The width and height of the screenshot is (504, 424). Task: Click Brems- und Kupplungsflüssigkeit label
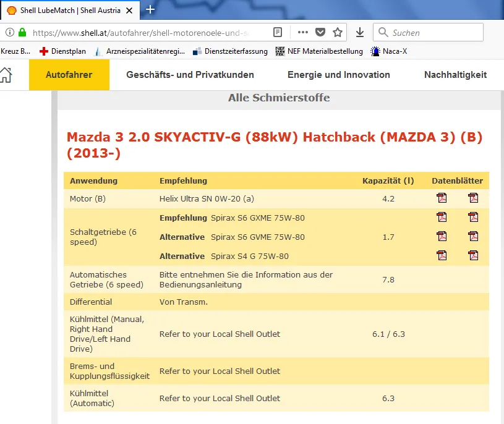tap(109, 371)
